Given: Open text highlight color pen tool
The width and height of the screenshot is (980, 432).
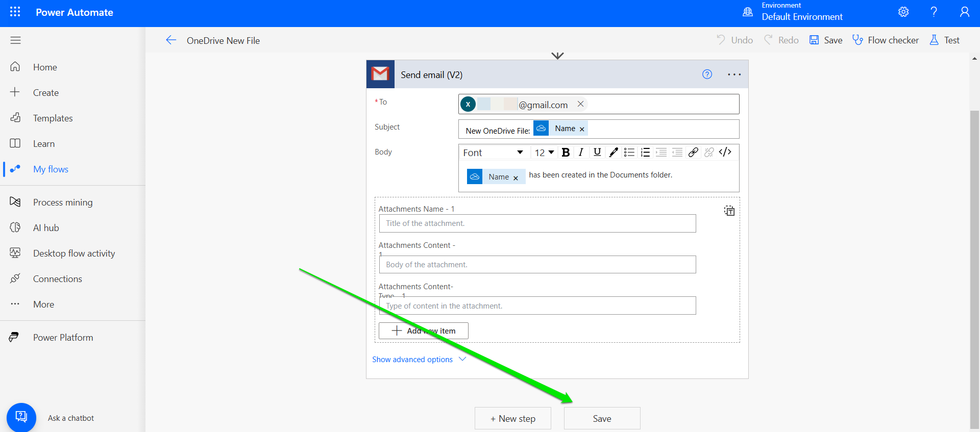Looking at the screenshot, I should [x=614, y=153].
